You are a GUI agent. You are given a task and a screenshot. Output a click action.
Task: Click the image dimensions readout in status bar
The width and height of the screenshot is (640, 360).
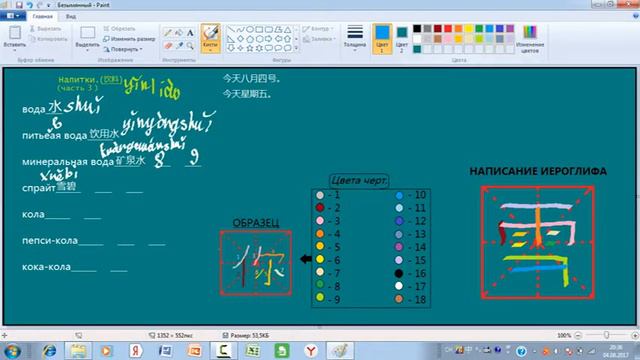(171, 336)
